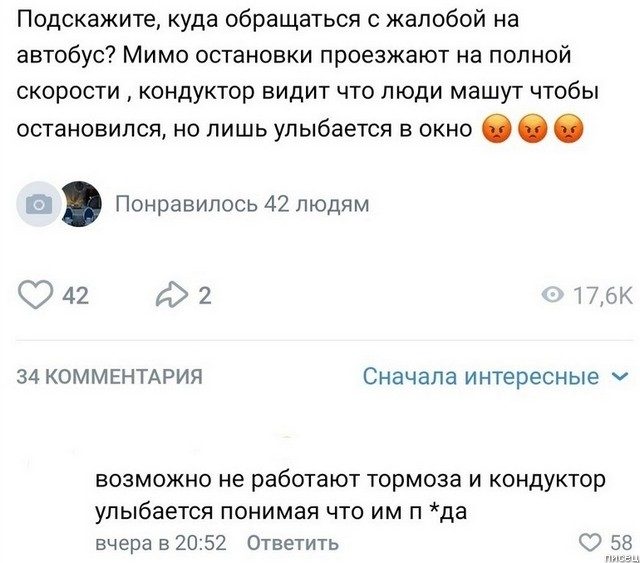The width and height of the screenshot is (640, 563).
Task: Open the camera avatar of liker
Action: [39, 205]
